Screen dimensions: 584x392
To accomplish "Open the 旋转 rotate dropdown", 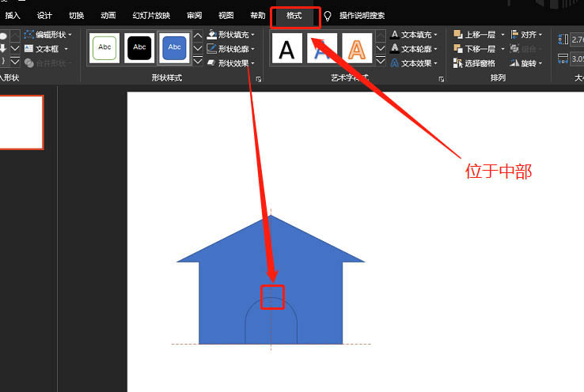I will [526, 63].
